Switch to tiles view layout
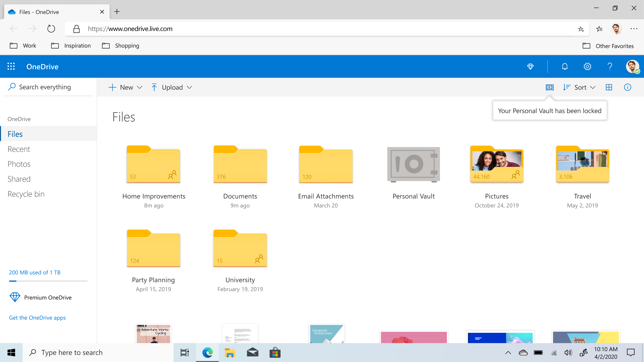The image size is (644, 362). point(609,87)
